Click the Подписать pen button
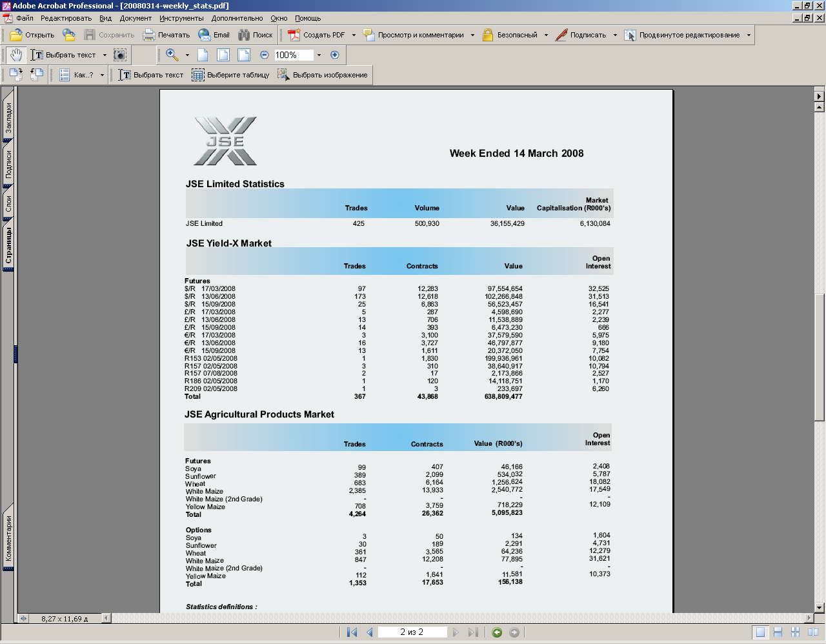This screenshot has height=644, width=826. pyautogui.click(x=581, y=35)
